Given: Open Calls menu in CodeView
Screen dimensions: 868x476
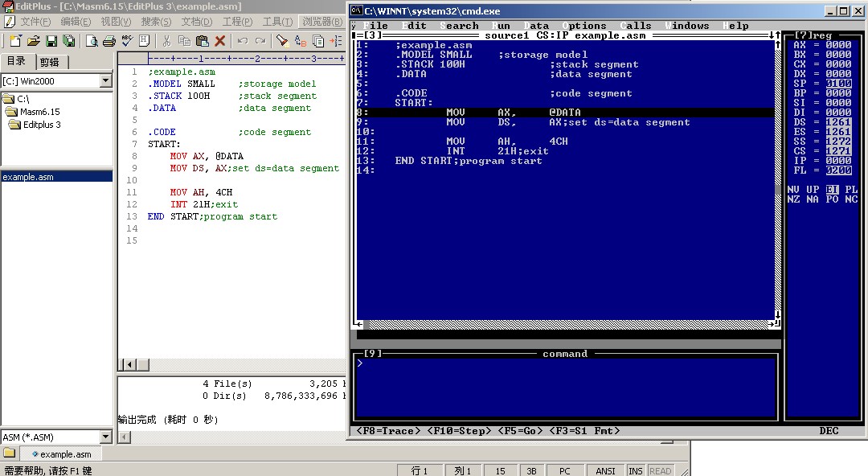Looking at the screenshot, I should tap(636, 26).
